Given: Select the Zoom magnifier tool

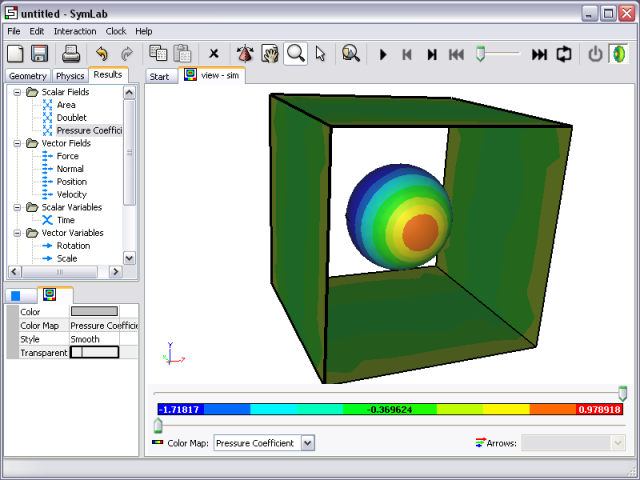Looking at the screenshot, I should click(x=296, y=54).
